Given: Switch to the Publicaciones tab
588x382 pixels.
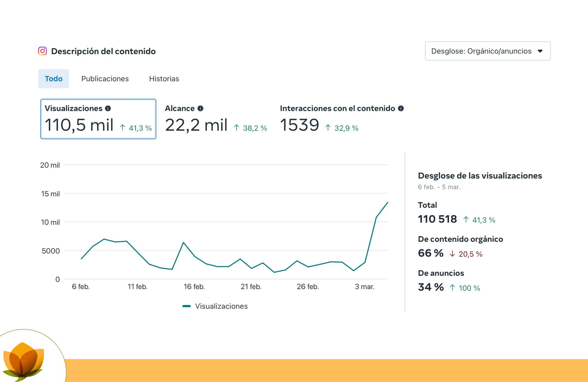Looking at the screenshot, I should (105, 79).
